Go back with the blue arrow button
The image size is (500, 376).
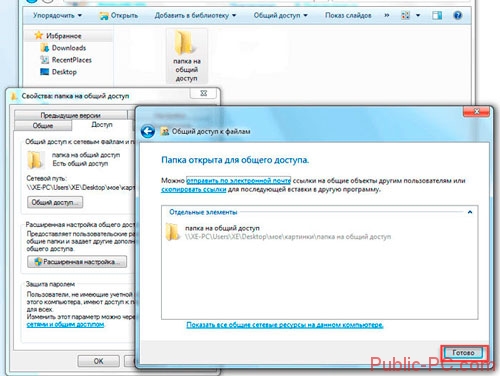[x=148, y=131]
